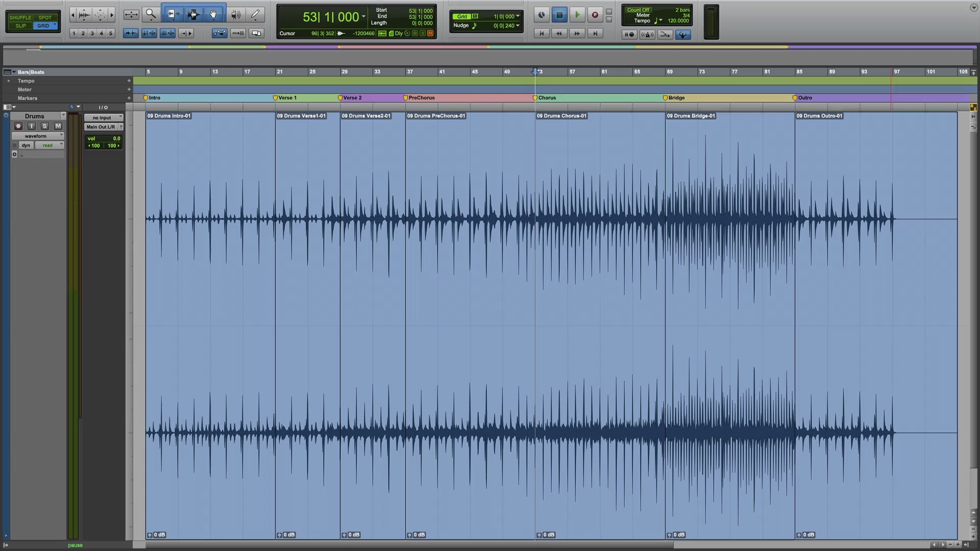980x551 pixels.
Task: Click the Fast Forward transport button
Action: [577, 33]
